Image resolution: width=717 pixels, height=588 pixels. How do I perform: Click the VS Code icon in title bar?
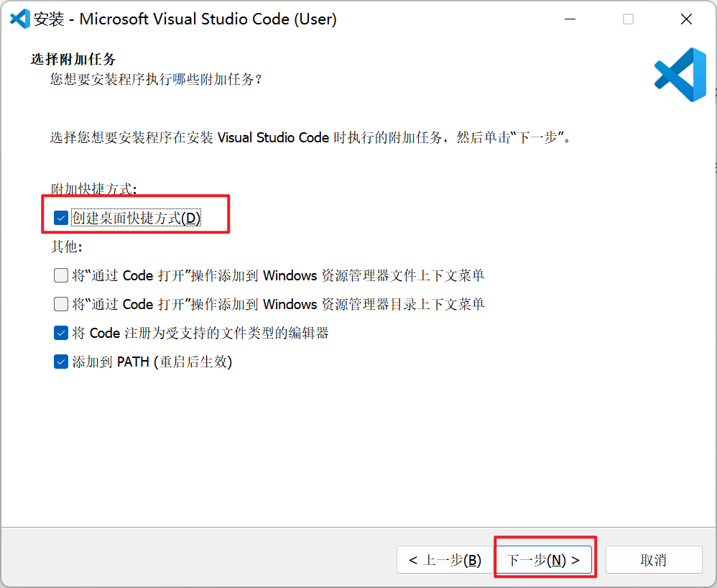tap(19, 19)
